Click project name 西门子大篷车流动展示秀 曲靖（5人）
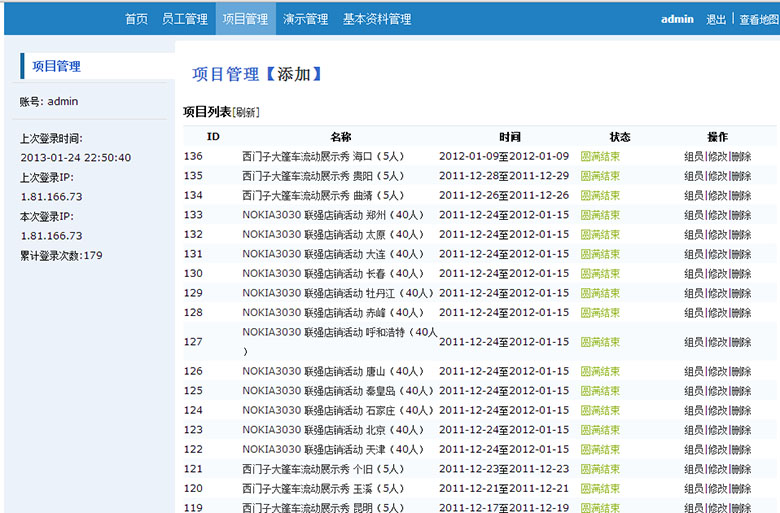 tap(323, 195)
